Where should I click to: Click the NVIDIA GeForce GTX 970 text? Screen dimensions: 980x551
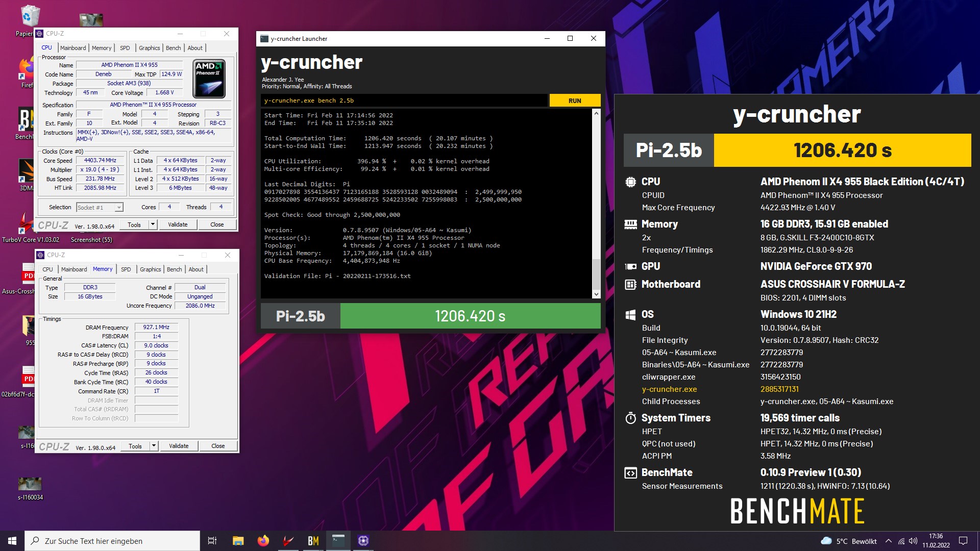click(816, 266)
